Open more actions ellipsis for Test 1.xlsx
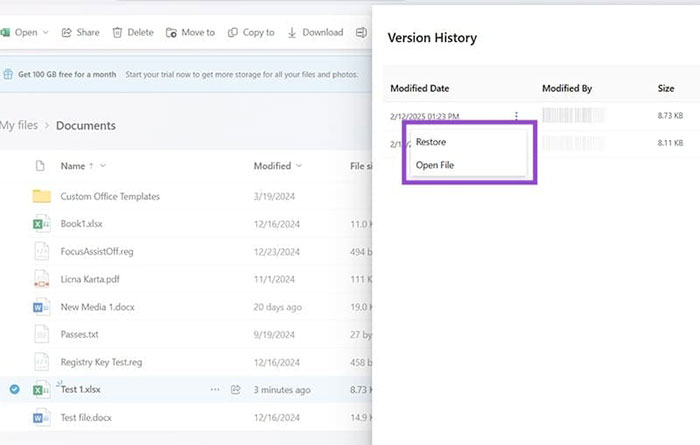Image resolution: width=700 pixels, height=445 pixels. pos(214,389)
